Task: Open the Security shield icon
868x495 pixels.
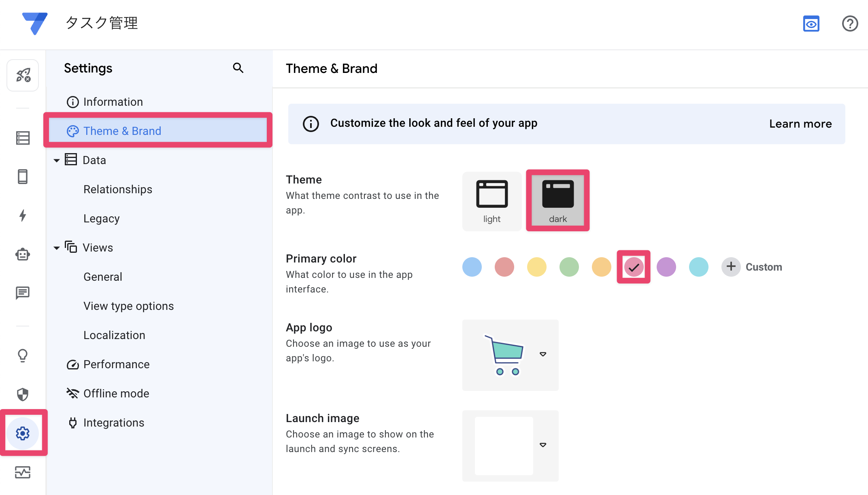Action: [x=23, y=394]
